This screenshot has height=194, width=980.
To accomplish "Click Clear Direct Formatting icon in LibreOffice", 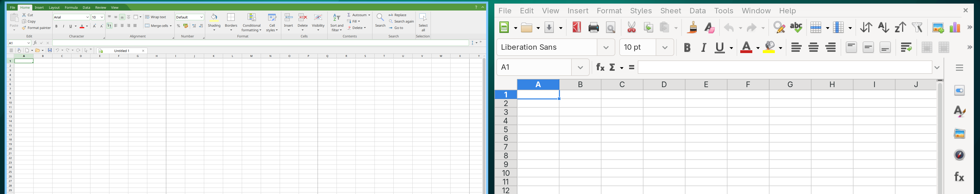I will tap(710, 27).
